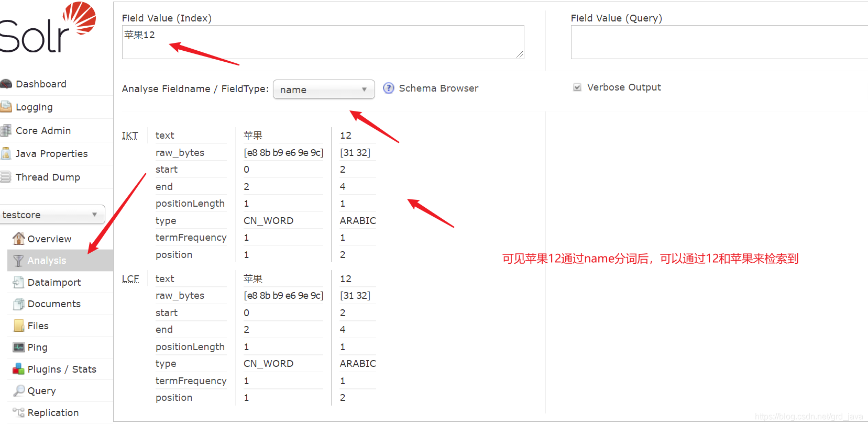The image size is (868, 426).
Task: Click the LCF text value 苹果
Action: (x=253, y=279)
